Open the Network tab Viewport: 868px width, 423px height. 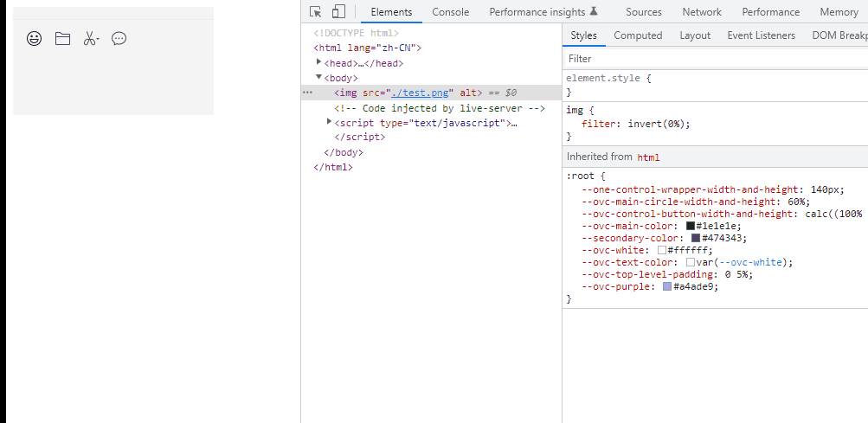(702, 11)
